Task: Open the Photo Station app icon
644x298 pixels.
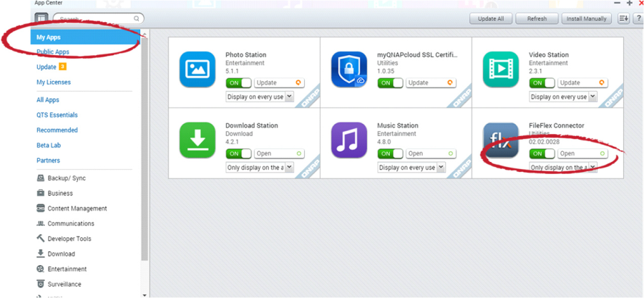Action: pyautogui.click(x=197, y=69)
